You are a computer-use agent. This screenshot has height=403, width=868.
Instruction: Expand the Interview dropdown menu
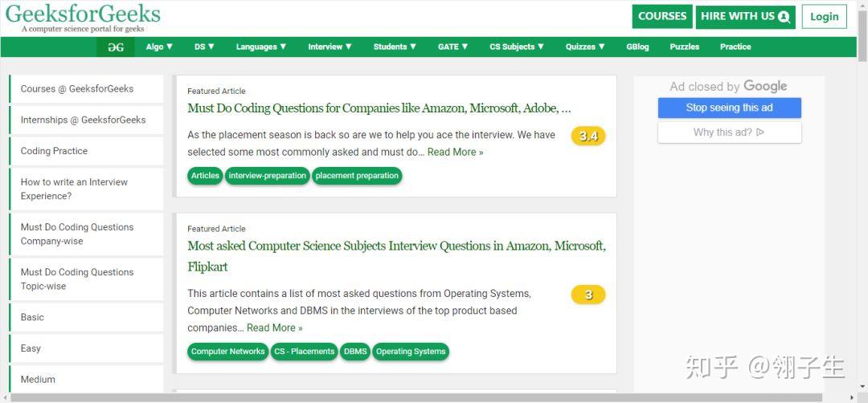pyautogui.click(x=330, y=47)
